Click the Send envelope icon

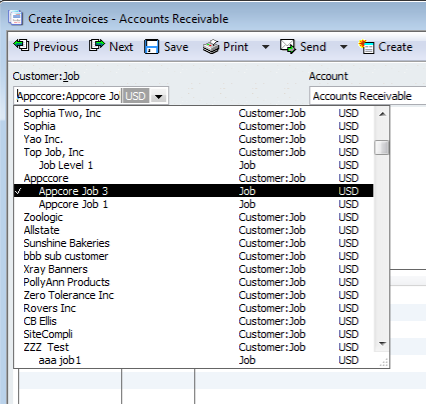pos(288,46)
